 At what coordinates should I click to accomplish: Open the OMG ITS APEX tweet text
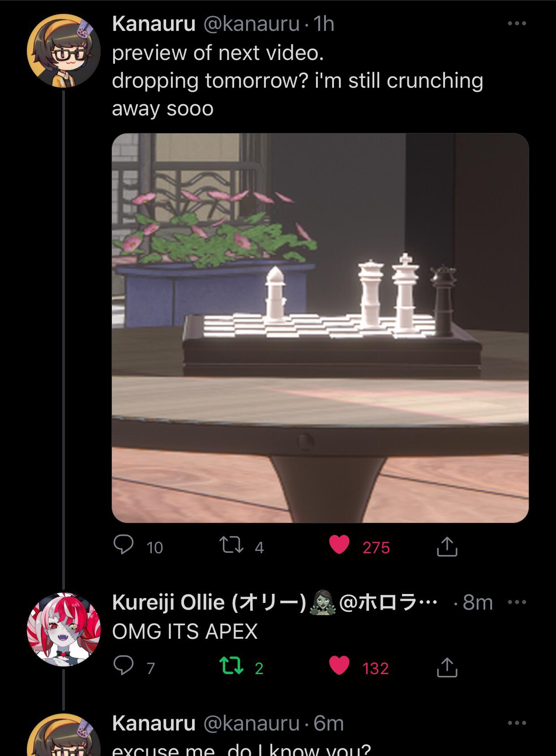[x=185, y=631]
